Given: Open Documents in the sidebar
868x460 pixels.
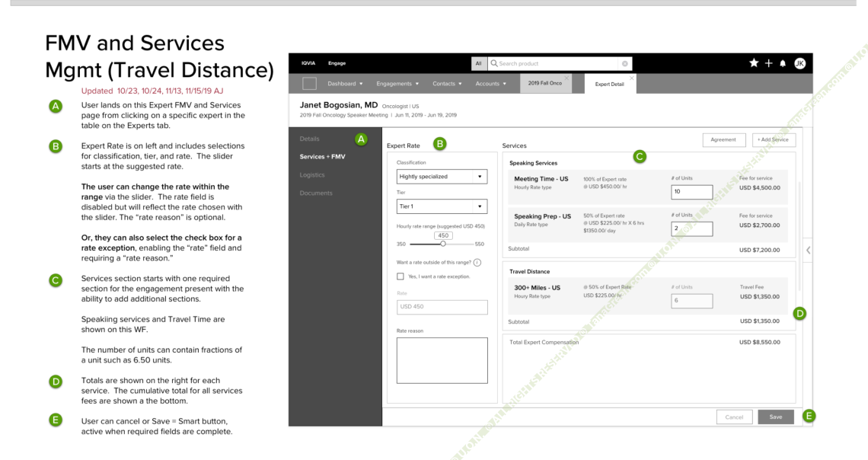Looking at the screenshot, I should (x=316, y=193).
